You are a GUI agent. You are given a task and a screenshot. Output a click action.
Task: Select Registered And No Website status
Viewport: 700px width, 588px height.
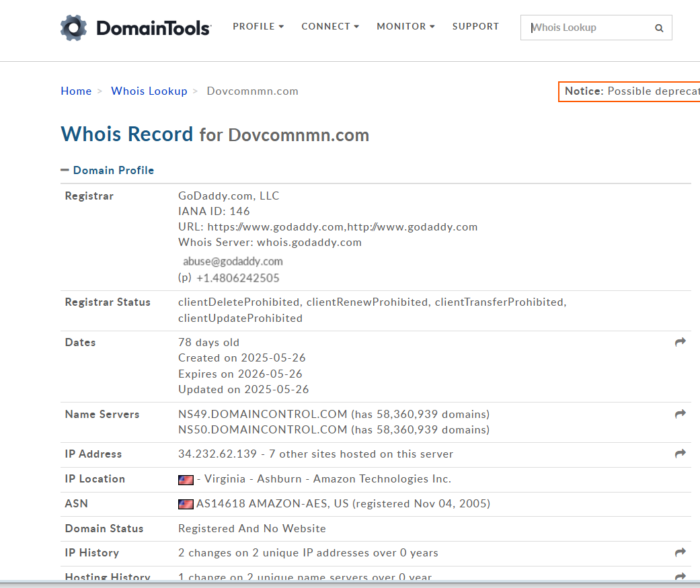(x=251, y=528)
